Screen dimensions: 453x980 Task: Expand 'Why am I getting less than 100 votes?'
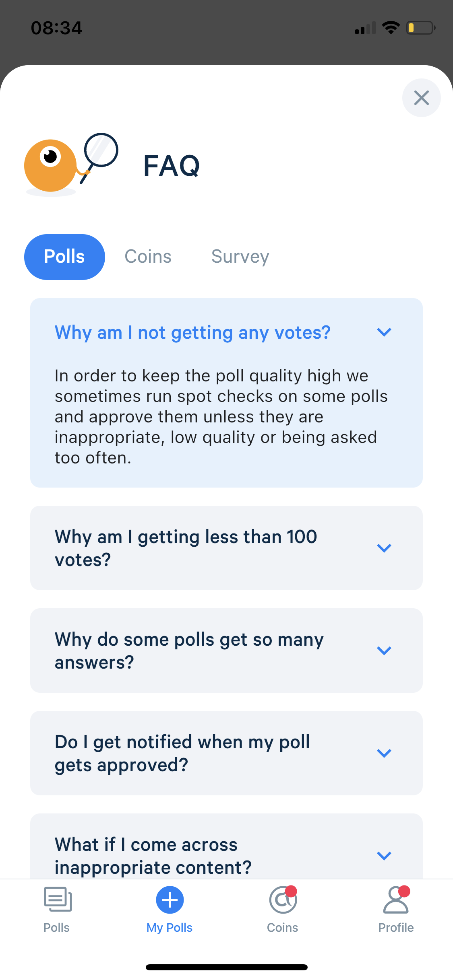(384, 548)
